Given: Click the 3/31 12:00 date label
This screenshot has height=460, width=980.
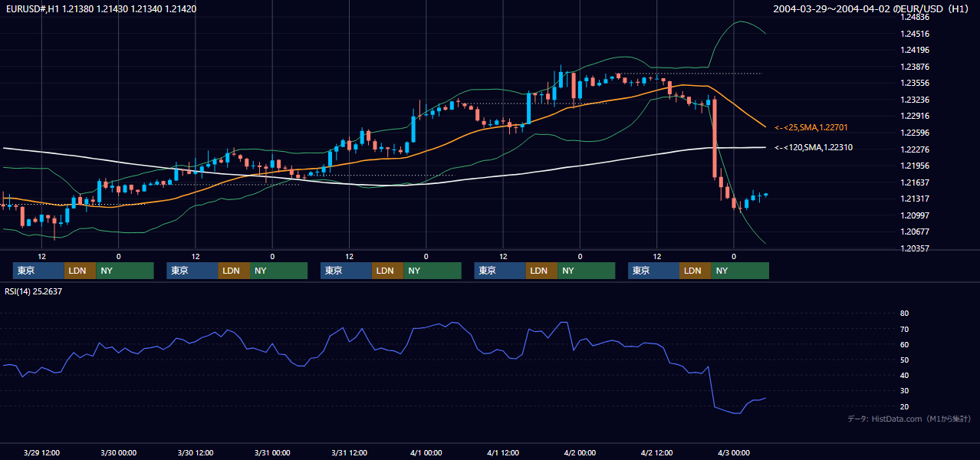Looking at the screenshot, I should (x=349, y=452).
